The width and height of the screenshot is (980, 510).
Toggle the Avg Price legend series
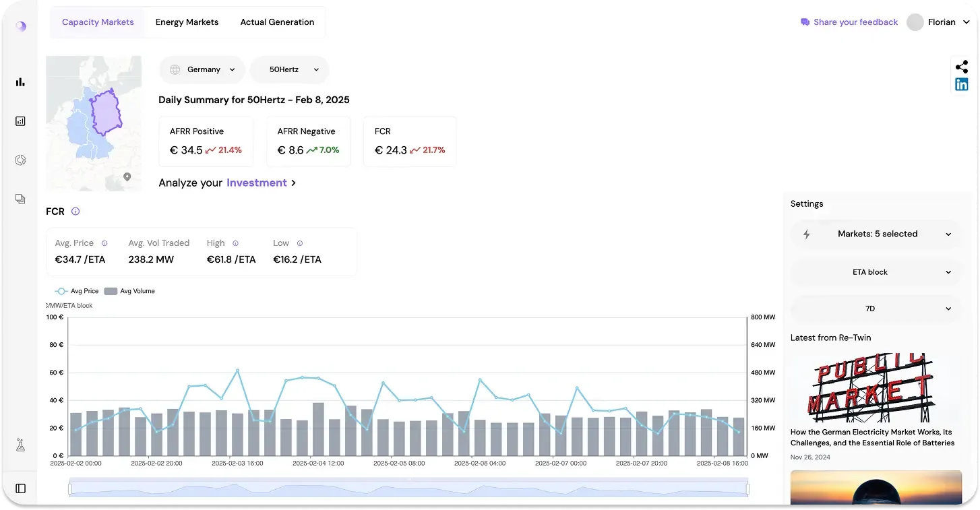(x=77, y=291)
